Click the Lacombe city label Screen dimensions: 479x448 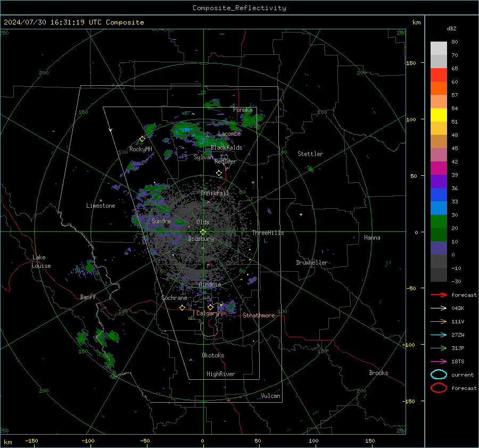point(229,134)
